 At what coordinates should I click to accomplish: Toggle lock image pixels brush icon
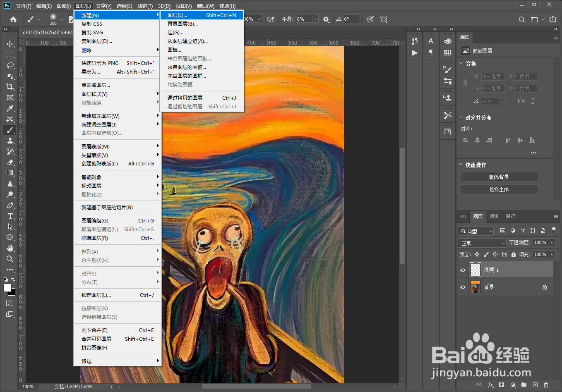[486, 254]
